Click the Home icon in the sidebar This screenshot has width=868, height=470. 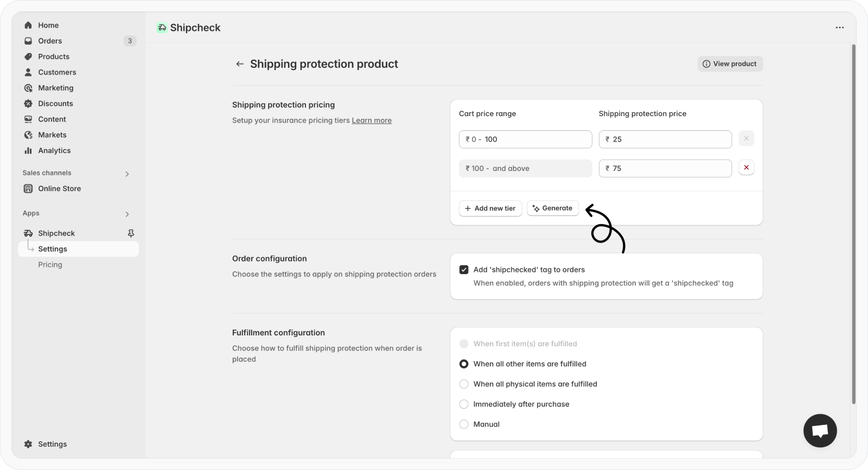(x=28, y=25)
